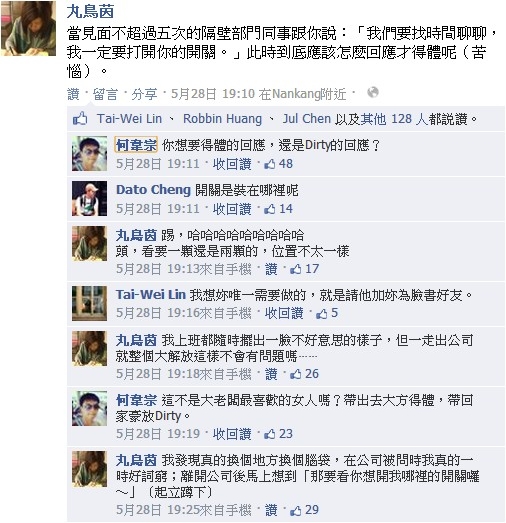Open the 23 likes thumb icon
The height and width of the screenshot is (523, 506).
[x=270, y=434]
